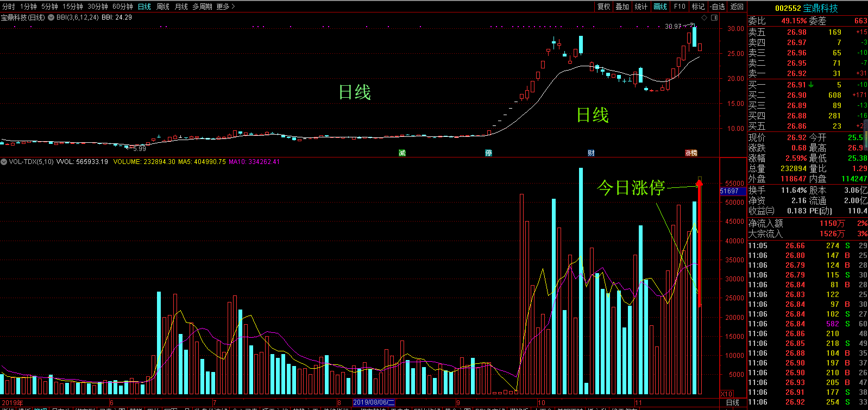Click the 卖二 price 26.95
868x410 pixels.
click(797, 63)
